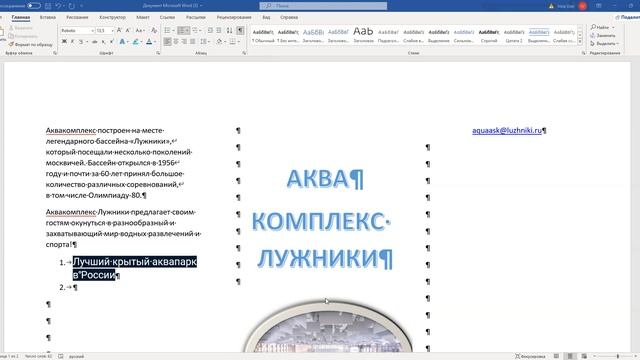Click the Format Painter button

pyautogui.click(x=31, y=44)
